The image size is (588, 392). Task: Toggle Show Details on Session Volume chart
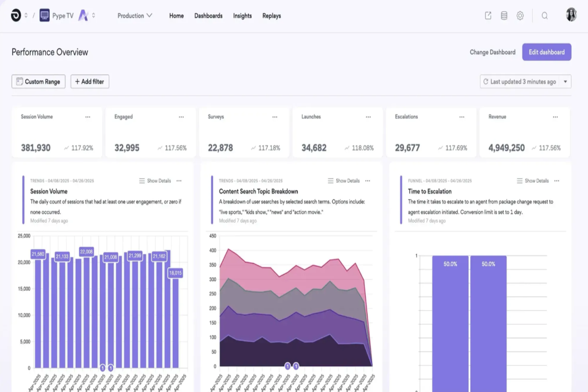(x=155, y=181)
